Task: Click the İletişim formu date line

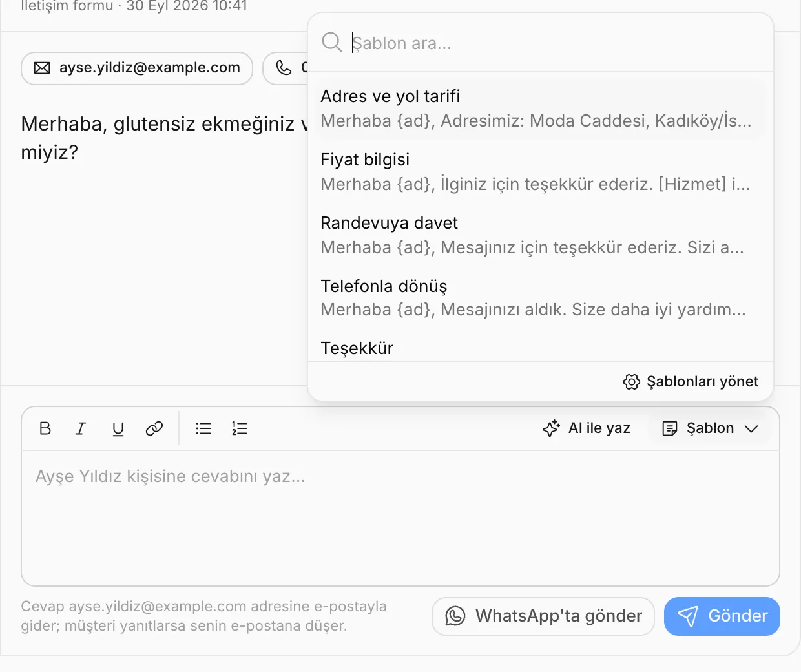Action: [134, 6]
